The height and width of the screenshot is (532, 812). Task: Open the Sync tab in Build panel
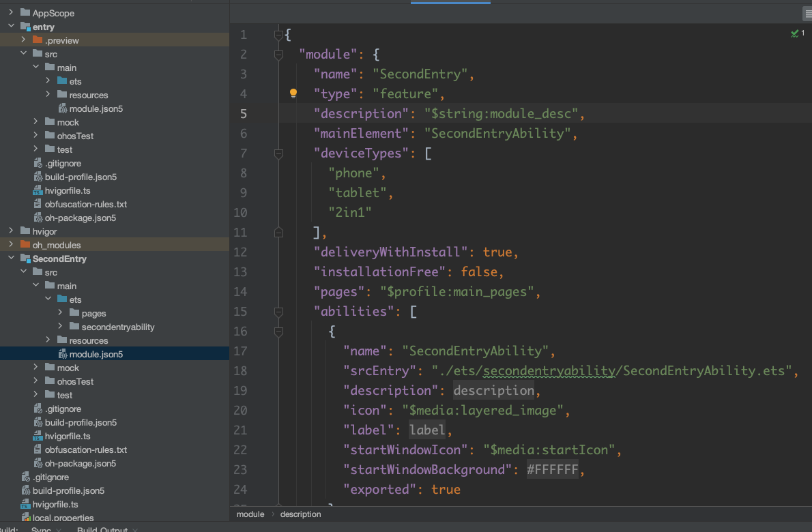(41, 529)
